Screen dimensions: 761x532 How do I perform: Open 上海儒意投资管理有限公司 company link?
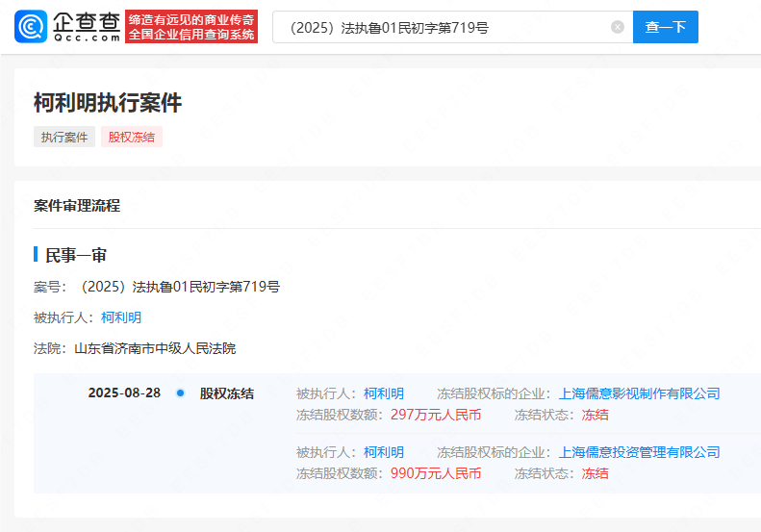coord(639,452)
